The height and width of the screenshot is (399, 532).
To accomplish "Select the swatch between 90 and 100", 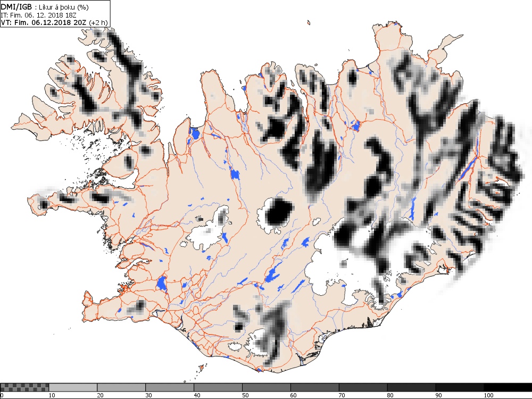I will coord(460,387).
